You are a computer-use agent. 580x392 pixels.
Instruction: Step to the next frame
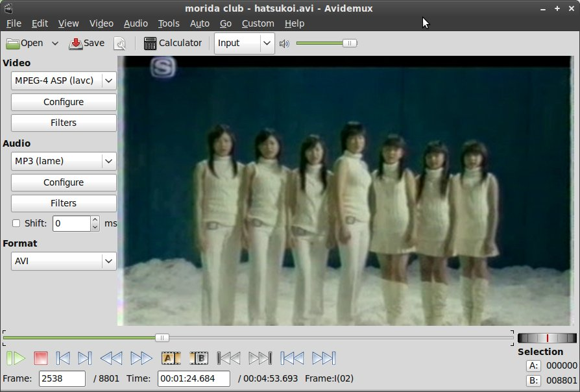click(84, 358)
